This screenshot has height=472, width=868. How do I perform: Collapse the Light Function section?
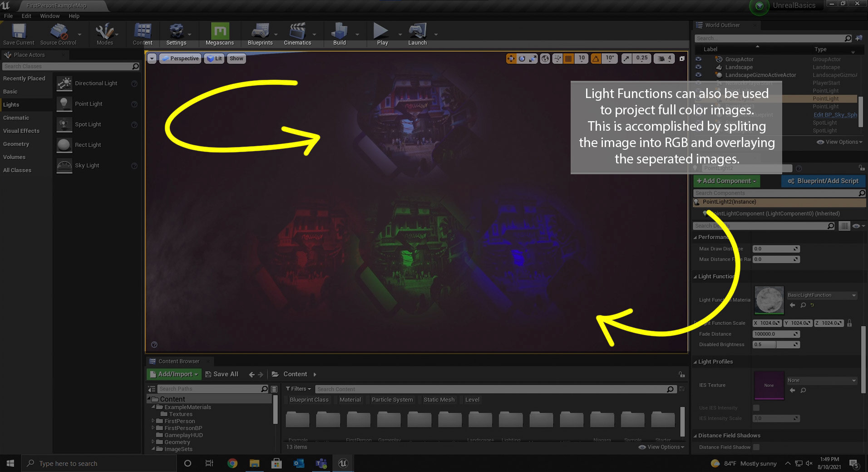point(695,276)
